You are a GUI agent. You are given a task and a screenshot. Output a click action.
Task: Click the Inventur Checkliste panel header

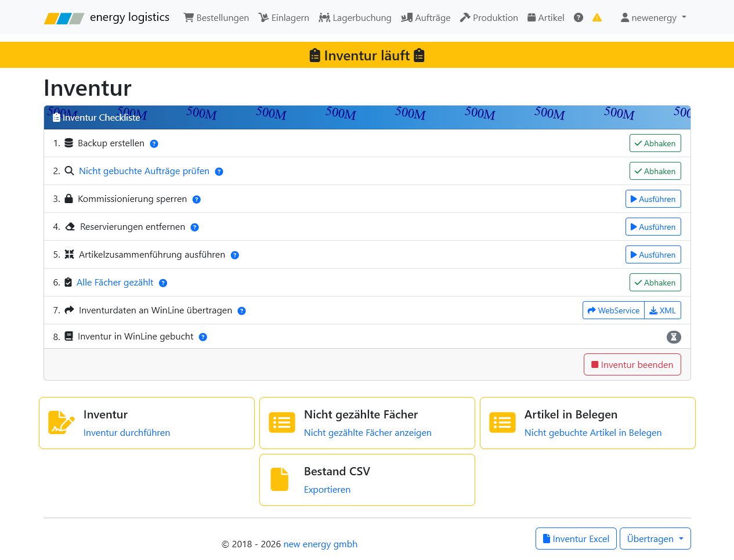367,117
